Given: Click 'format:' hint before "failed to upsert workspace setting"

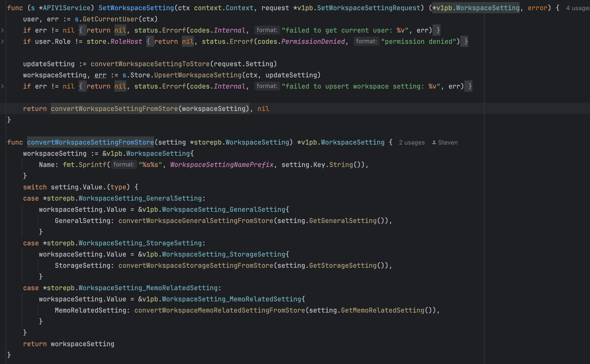Looking at the screenshot, I should point(267,86).
